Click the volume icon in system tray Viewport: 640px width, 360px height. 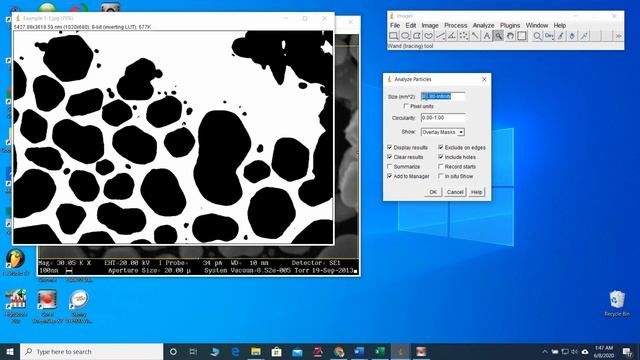click(x=575, y=351)
